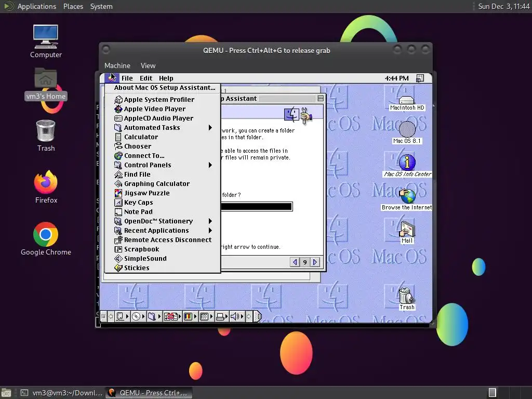Open the Mac OS Help menu
532x399 pixels.
click(166, 78)
